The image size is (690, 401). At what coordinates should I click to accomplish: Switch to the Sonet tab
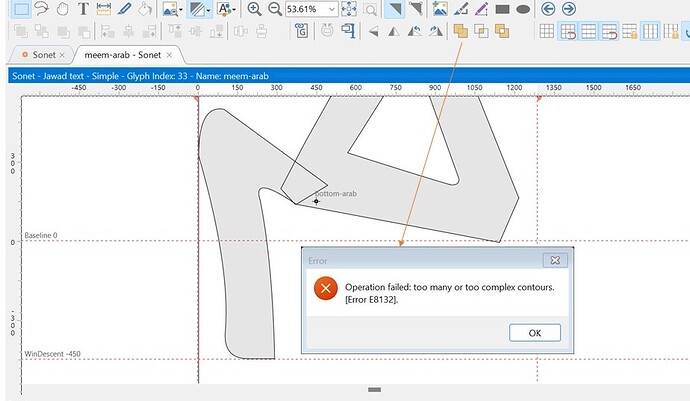click(44, 55)
